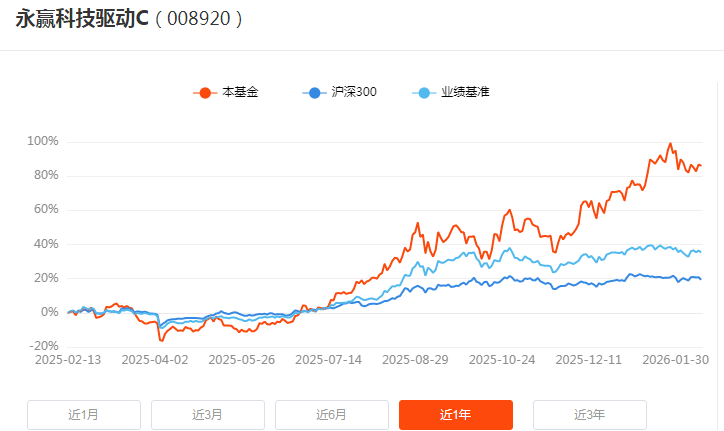Switch chart to 近3年 range

click(590, 414)
